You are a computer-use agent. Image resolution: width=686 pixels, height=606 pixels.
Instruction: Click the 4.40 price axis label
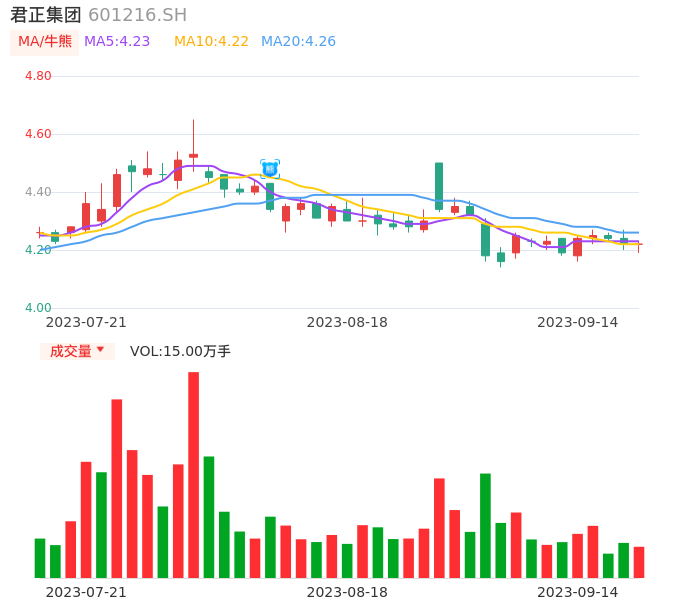click(x=38, y=192)
